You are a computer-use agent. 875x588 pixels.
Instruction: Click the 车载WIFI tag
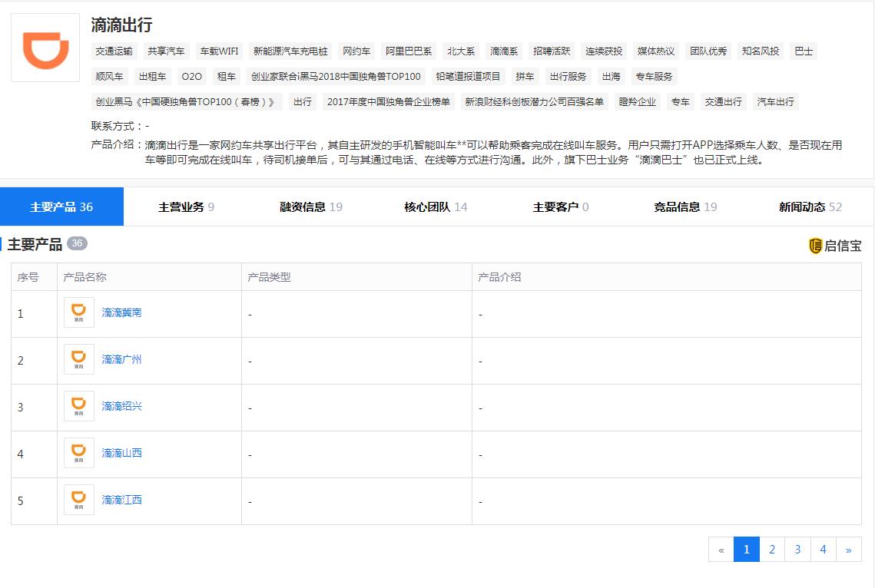click(x=219, y=51)
